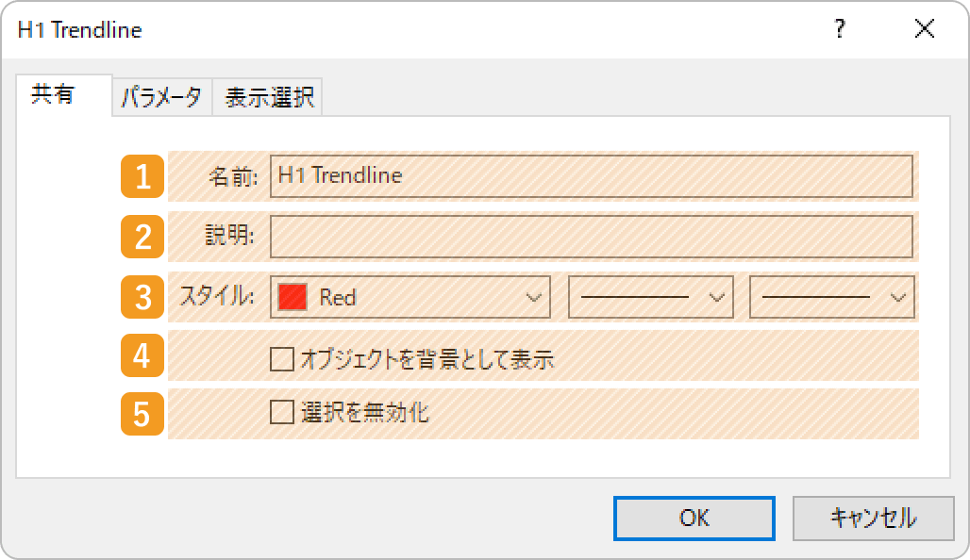
Task: Click the orange number 2 badge
Action: pyautogui.click(x=142, y=236)
